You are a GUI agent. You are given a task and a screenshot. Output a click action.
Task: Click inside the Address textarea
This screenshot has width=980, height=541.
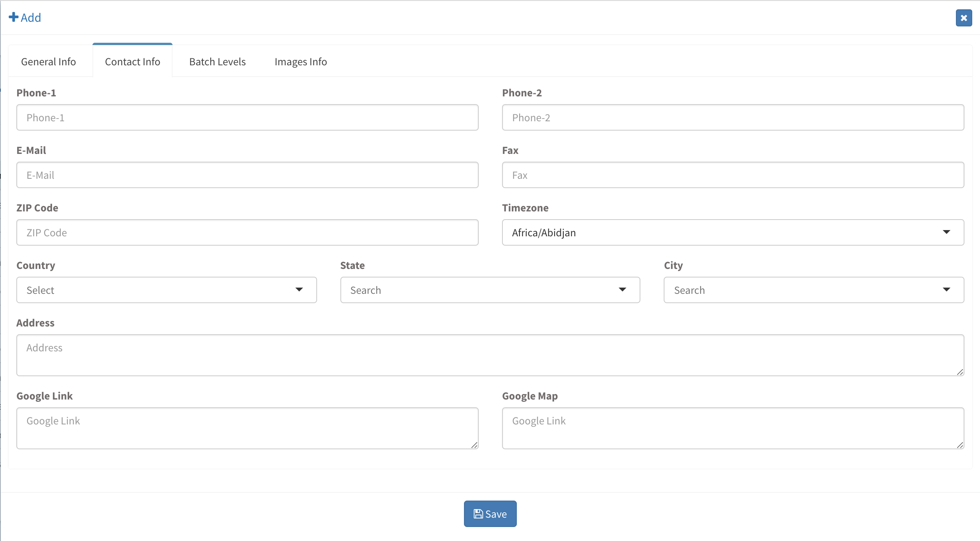point(490,355)
